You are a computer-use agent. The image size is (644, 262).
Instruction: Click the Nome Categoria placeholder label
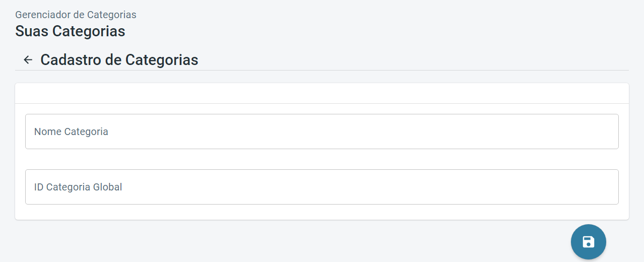click(x=71, y=132)
